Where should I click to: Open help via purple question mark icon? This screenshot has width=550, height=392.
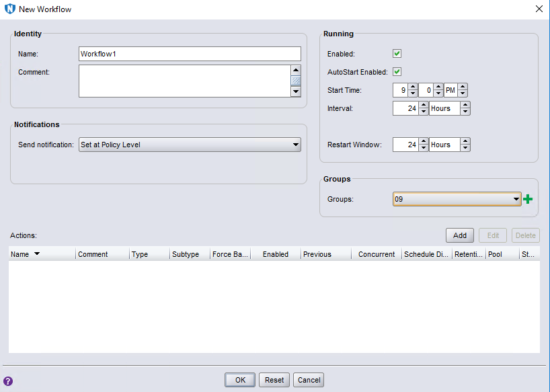point(8,381)
